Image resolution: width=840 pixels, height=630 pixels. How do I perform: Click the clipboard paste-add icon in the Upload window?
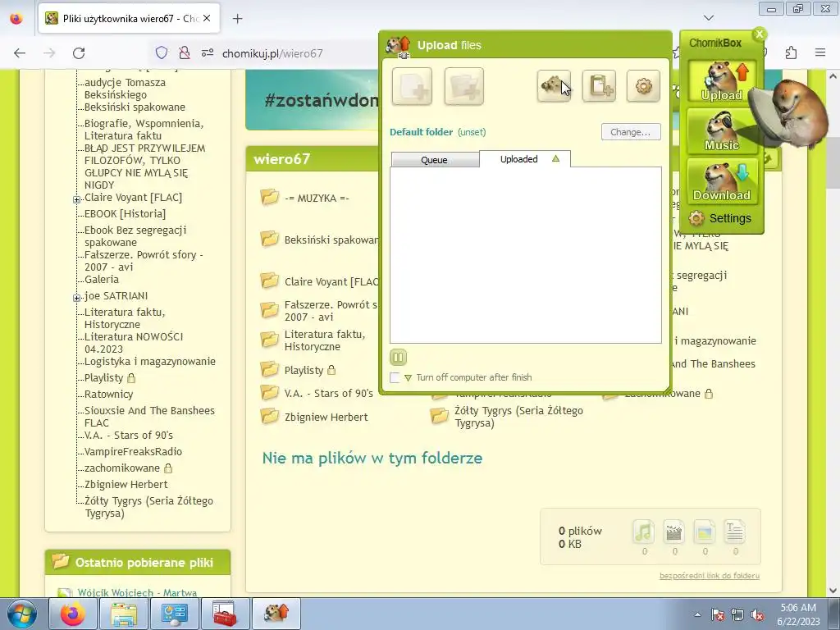(x=599, y=85)
